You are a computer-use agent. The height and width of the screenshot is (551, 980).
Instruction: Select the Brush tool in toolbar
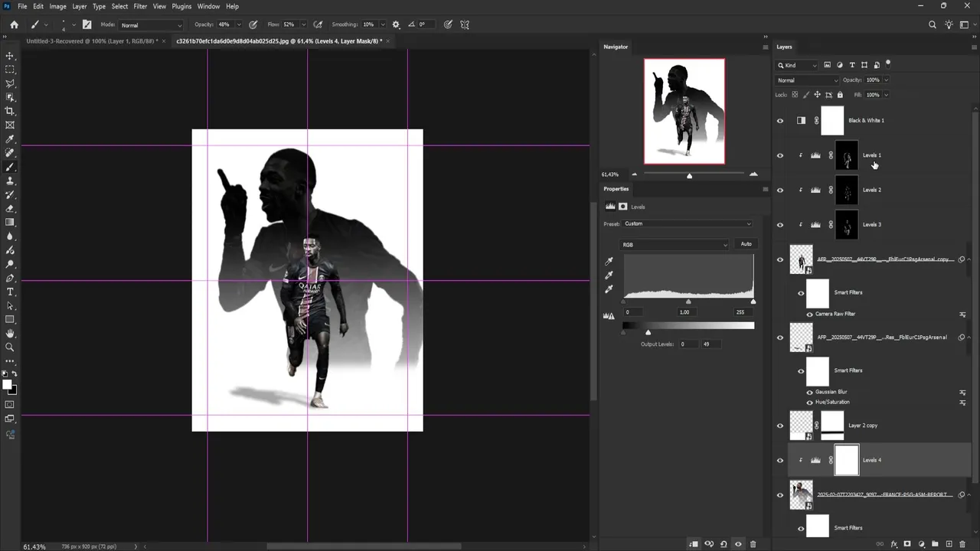(x=10, y=167)
